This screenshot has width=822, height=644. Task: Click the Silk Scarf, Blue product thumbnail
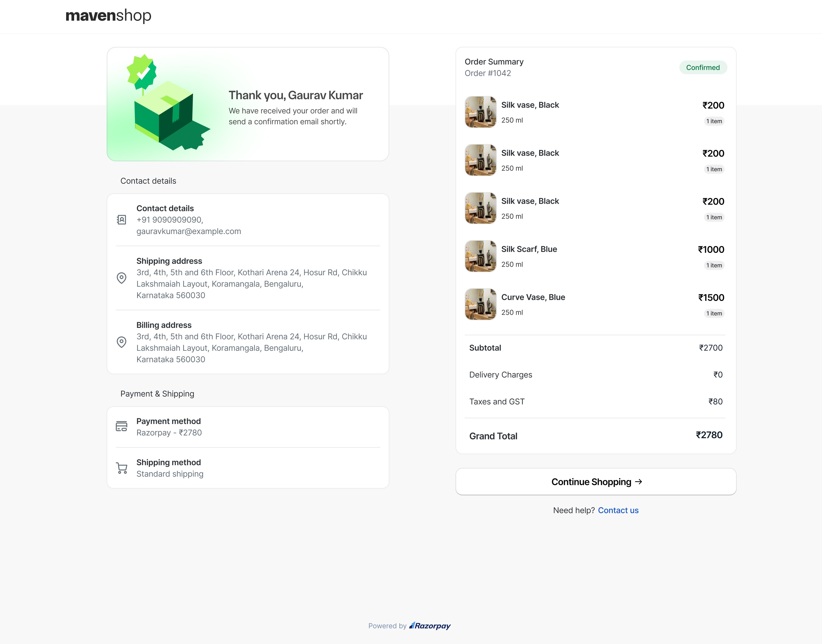point(480,256)
